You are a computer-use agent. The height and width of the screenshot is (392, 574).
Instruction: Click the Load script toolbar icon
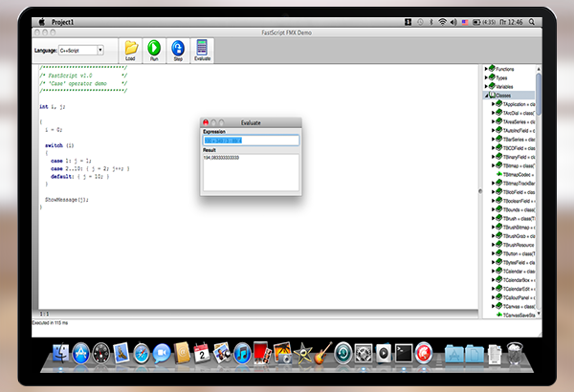[x=130, y=48]
